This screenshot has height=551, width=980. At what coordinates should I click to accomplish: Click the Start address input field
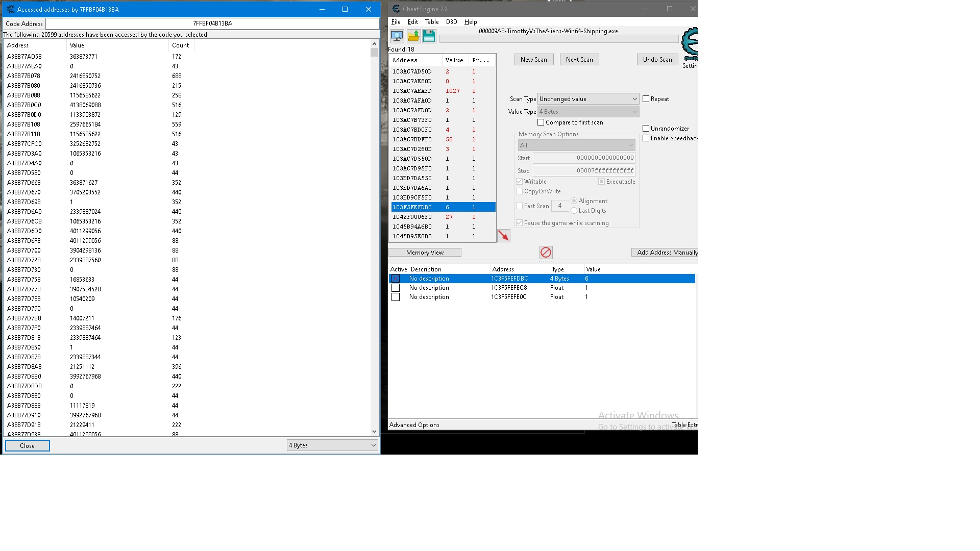click(x=584, y=158)
